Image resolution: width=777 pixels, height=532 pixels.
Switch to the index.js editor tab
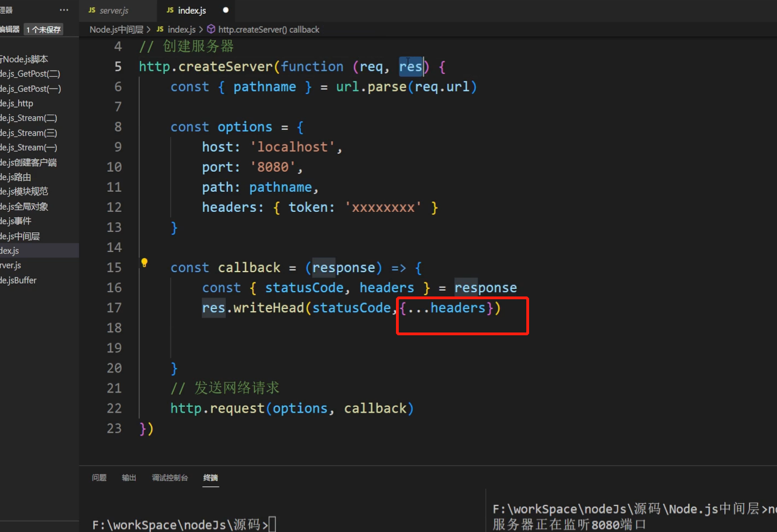pos(192,11)
